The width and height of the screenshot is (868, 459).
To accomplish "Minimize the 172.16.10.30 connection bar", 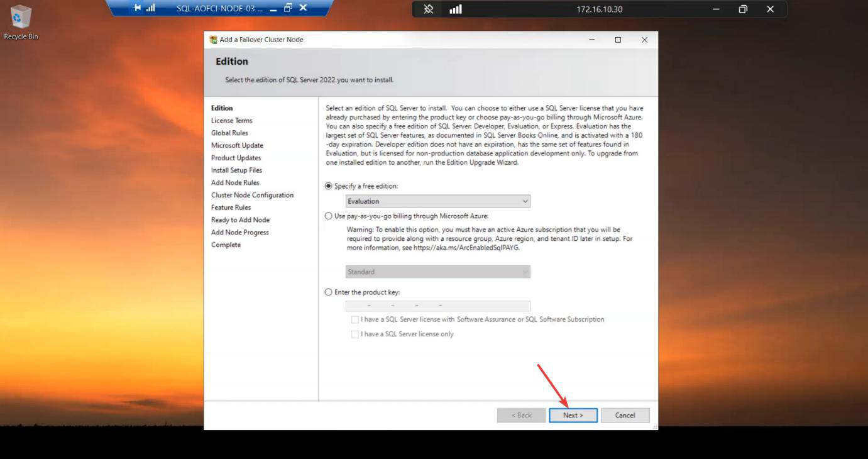I will click(x=717, y=9).
